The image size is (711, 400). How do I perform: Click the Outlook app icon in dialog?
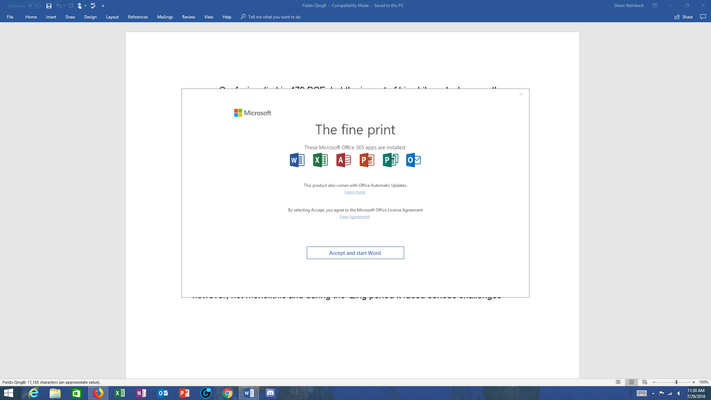tap(413, 160)
